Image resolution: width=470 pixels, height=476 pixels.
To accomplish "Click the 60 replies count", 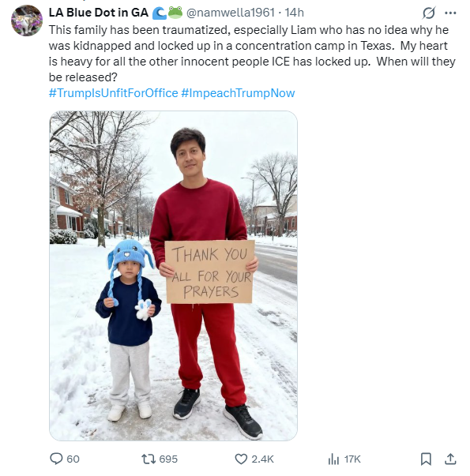I will [x=73, y=459].
